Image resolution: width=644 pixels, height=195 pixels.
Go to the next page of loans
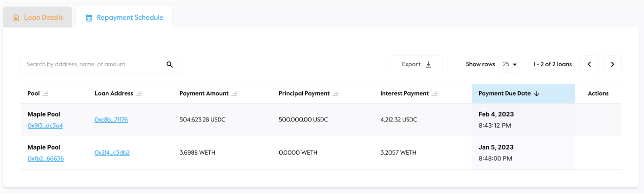coord(612,65)
